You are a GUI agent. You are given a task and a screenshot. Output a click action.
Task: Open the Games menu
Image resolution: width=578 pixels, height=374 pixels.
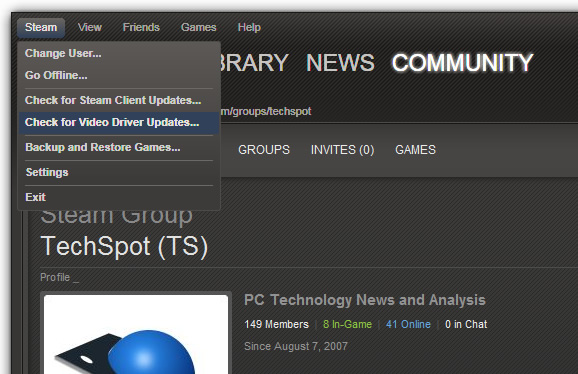pos(199,28)
